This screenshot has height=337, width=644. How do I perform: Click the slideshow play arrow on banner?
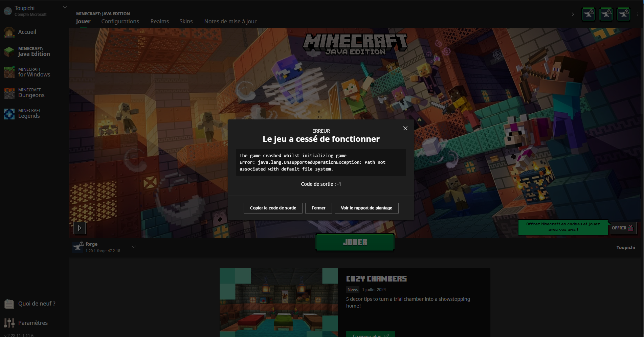pyautogui.click(x=80, y=228)
